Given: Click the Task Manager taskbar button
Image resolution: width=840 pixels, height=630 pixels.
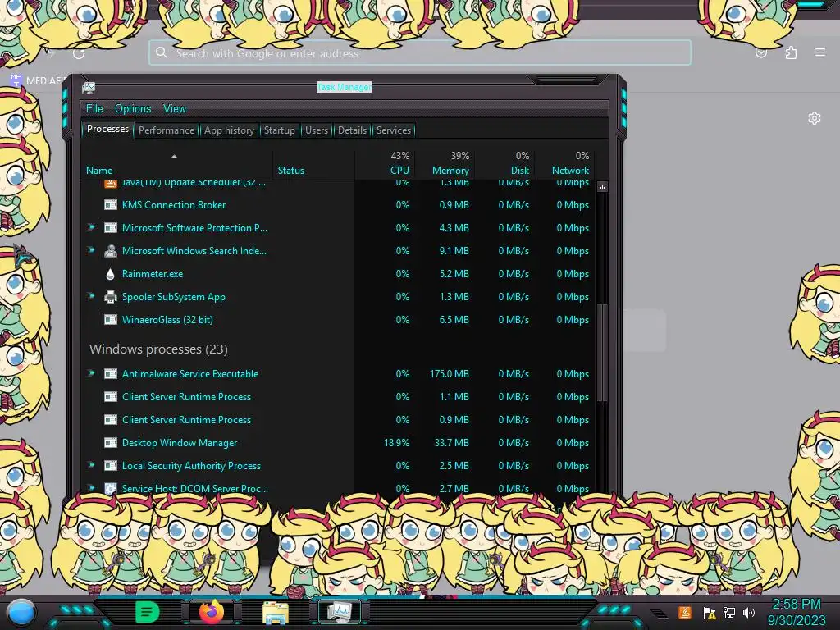Looking at the screenshot, I should [x=340, y=612].
